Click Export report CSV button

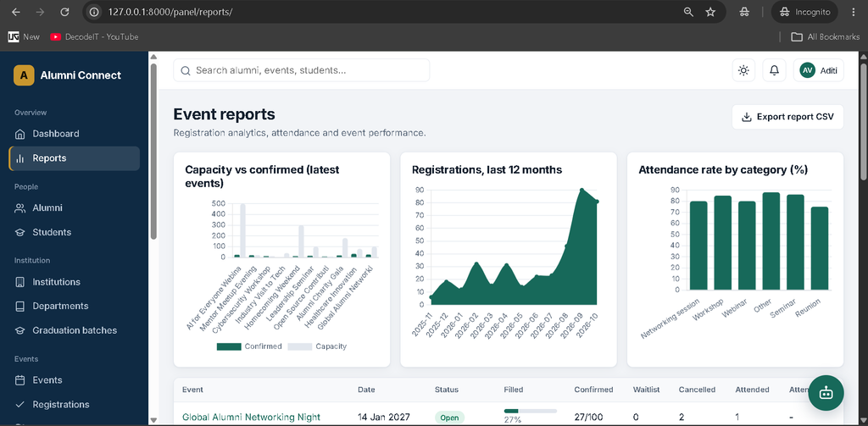point(787,117)
